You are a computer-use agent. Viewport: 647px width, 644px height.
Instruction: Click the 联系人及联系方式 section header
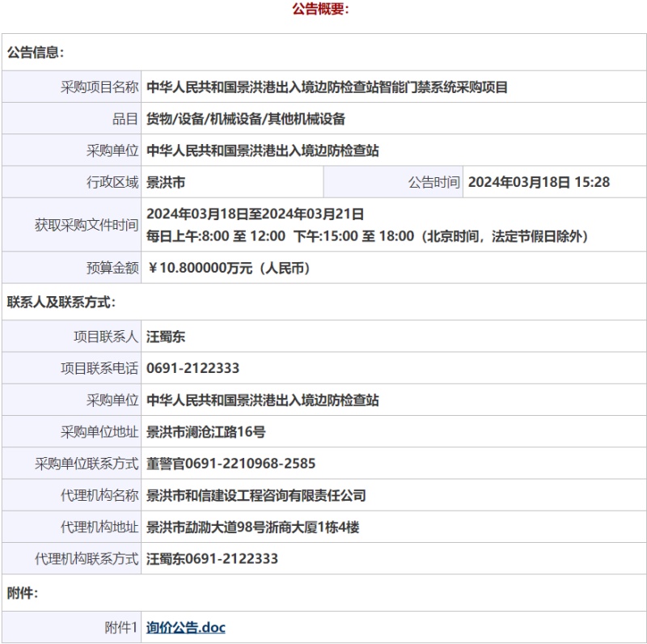(x=61, y=303)
